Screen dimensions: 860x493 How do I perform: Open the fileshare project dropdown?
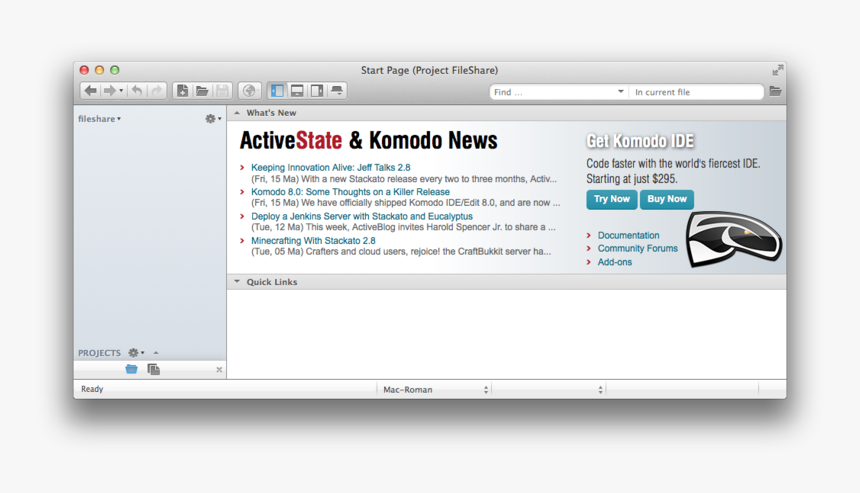[x=100, y=119]
